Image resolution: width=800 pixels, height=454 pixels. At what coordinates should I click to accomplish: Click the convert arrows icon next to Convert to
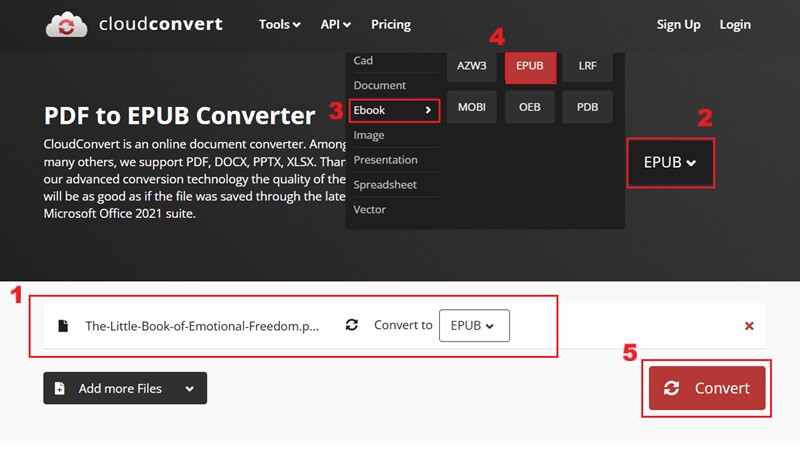point(352,326)
